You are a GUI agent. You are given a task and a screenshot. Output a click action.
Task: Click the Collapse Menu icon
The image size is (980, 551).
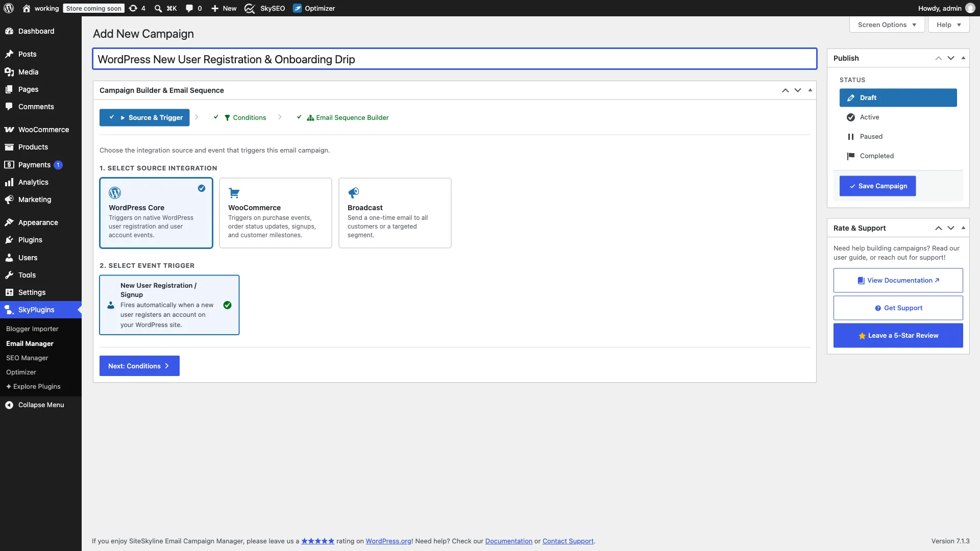click(9, 405)
